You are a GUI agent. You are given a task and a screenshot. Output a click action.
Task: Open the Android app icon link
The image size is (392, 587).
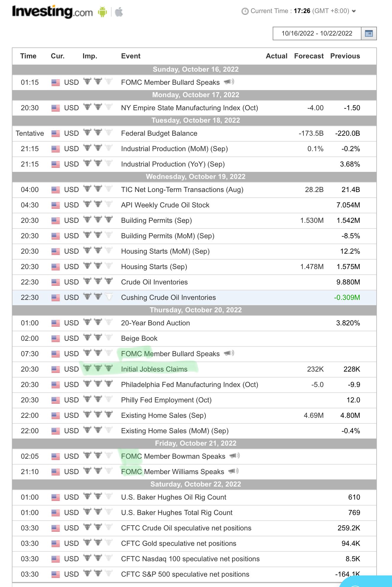102,12
